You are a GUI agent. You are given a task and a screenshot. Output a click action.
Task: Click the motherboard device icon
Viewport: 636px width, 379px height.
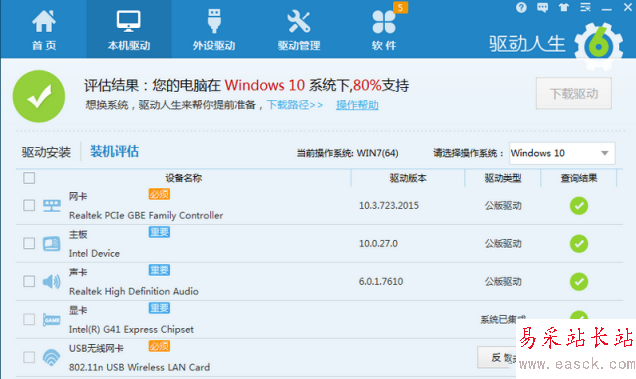52,243
